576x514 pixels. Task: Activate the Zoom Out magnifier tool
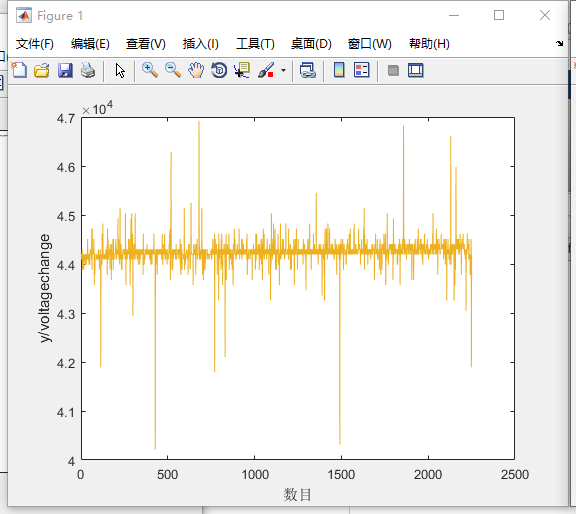[x=173, y=70]
